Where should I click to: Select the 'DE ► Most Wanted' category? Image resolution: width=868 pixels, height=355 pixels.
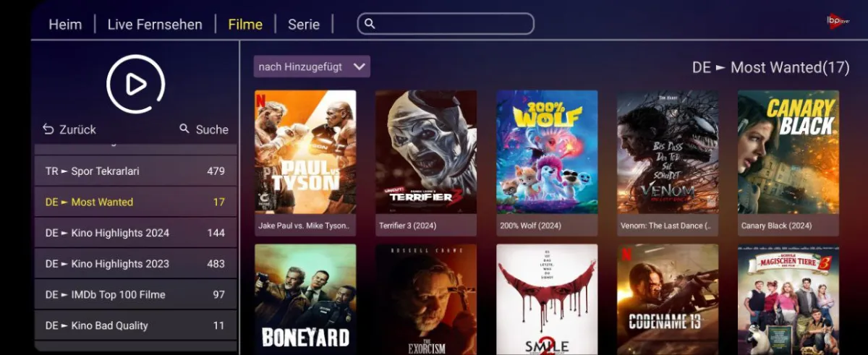(136, 202)
